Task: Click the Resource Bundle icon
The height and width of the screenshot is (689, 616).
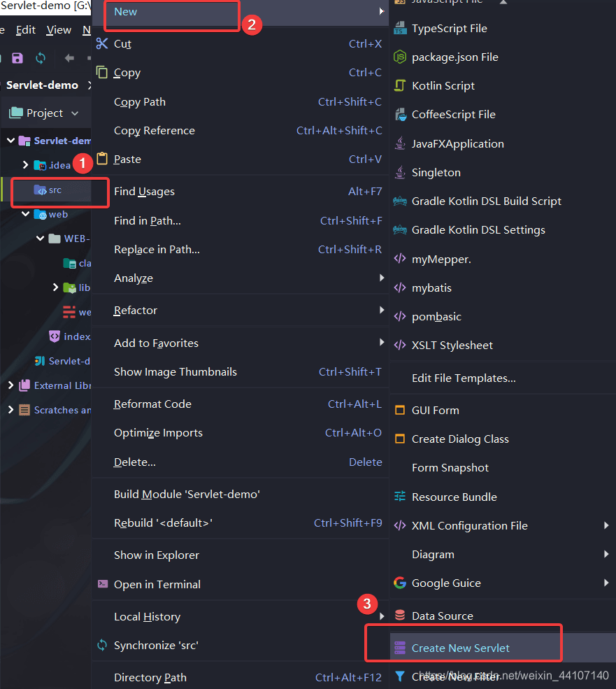Action: tap(400, 497)
